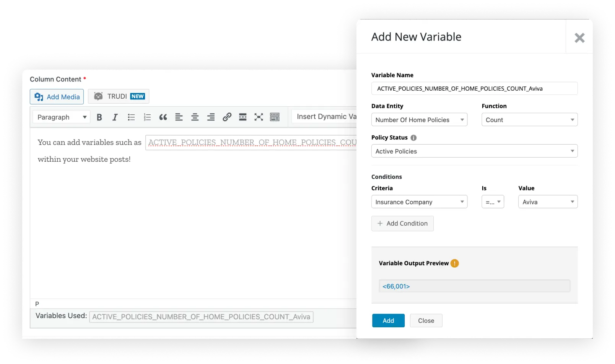The image size is (615, 364).
Task: Click the Bold formatting icon
Action: tap(99, 117)
